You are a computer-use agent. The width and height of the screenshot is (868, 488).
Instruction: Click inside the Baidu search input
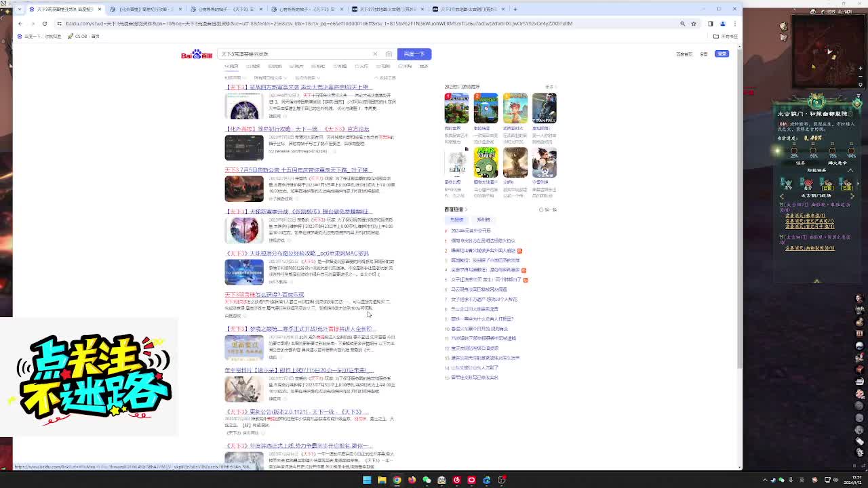click(x=295, y=54)
